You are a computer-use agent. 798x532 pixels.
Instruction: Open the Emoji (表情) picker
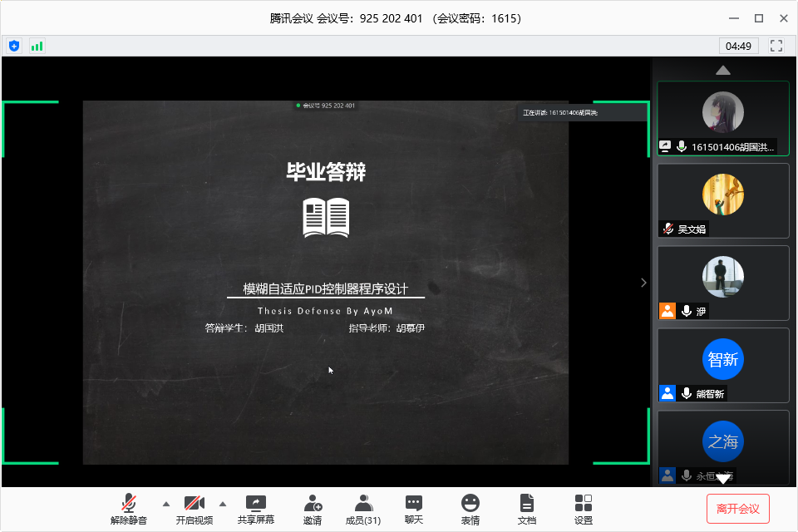(470, 509)
